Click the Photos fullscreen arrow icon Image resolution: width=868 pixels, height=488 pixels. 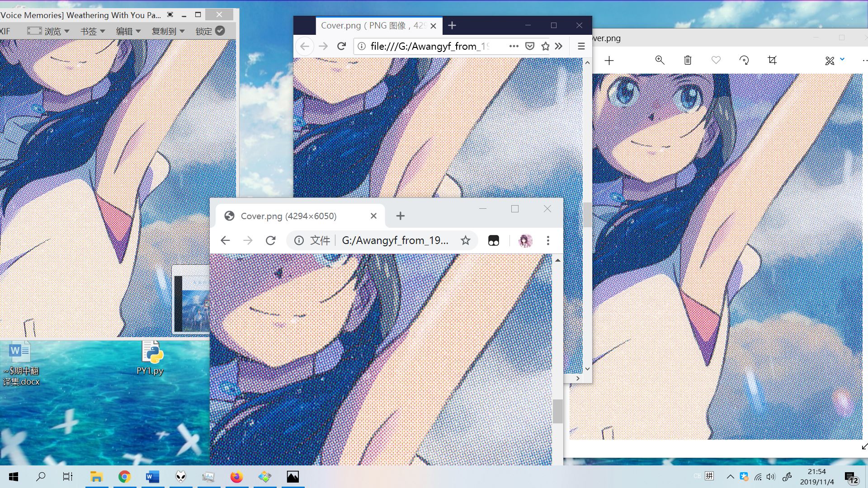click(x=864, y=446)
